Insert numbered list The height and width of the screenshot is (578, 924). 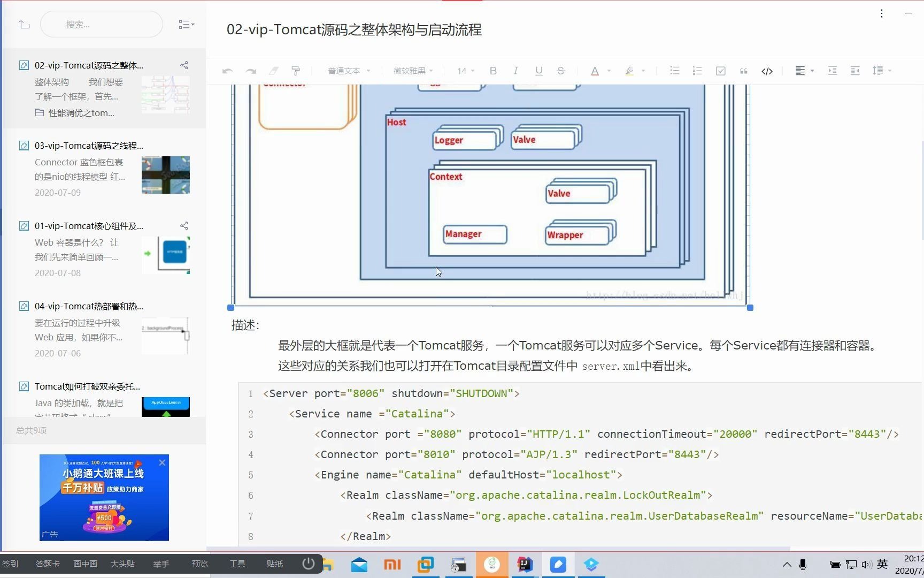(697, 71)
